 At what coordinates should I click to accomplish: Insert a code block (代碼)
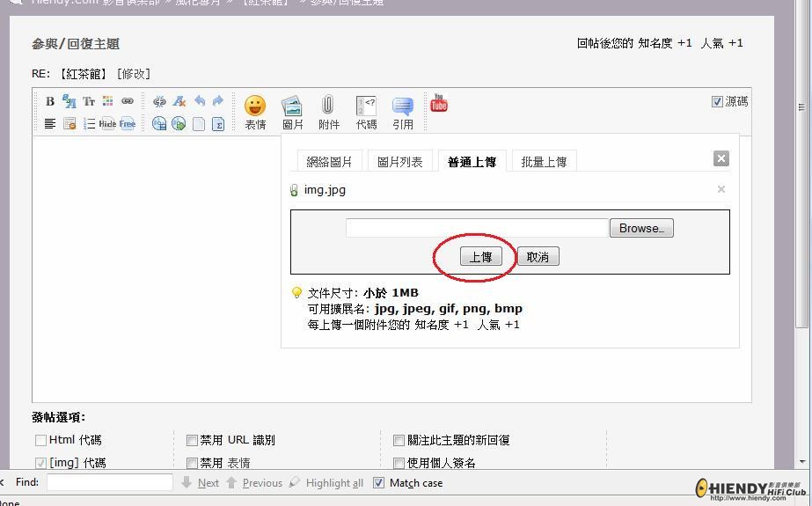click(366, 112)
